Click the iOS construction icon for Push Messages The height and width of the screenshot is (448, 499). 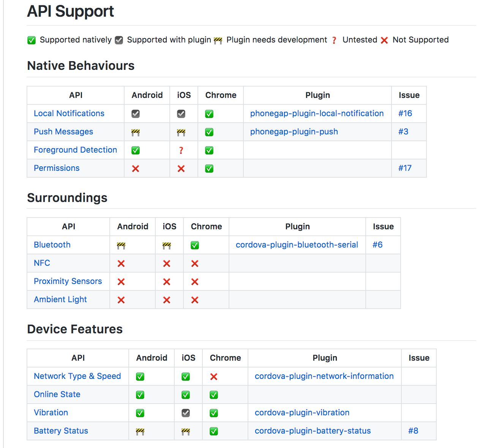click(181, 132)
